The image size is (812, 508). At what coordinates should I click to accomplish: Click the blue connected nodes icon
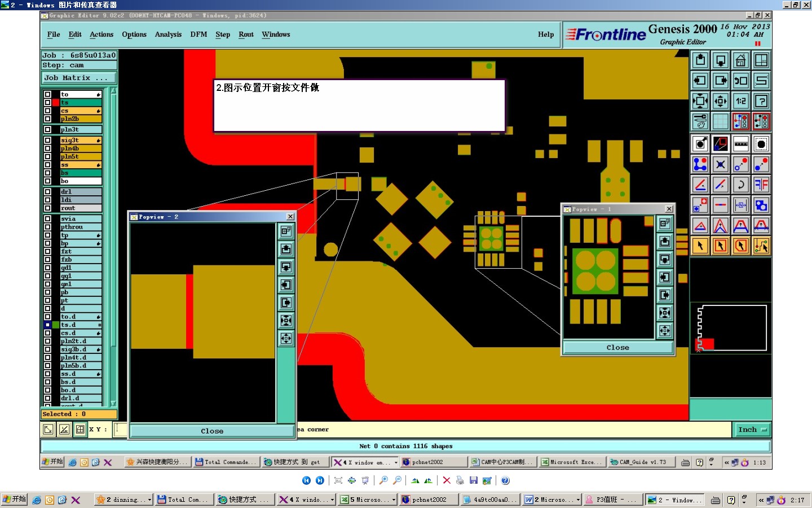(700, 164)
